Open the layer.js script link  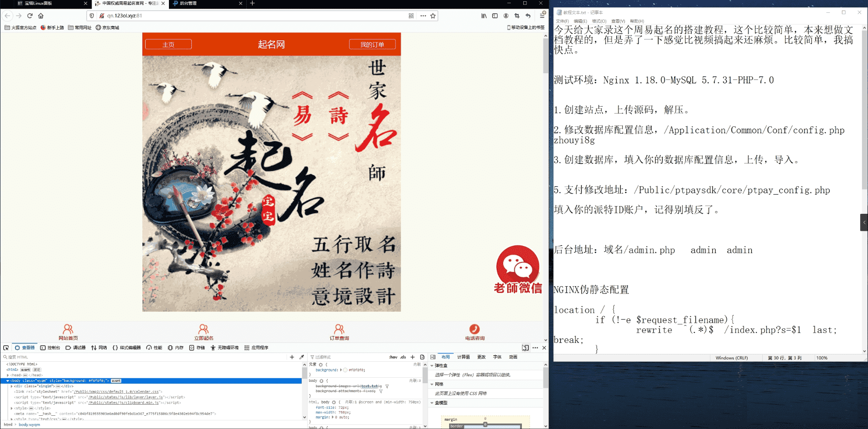[125, 397]
